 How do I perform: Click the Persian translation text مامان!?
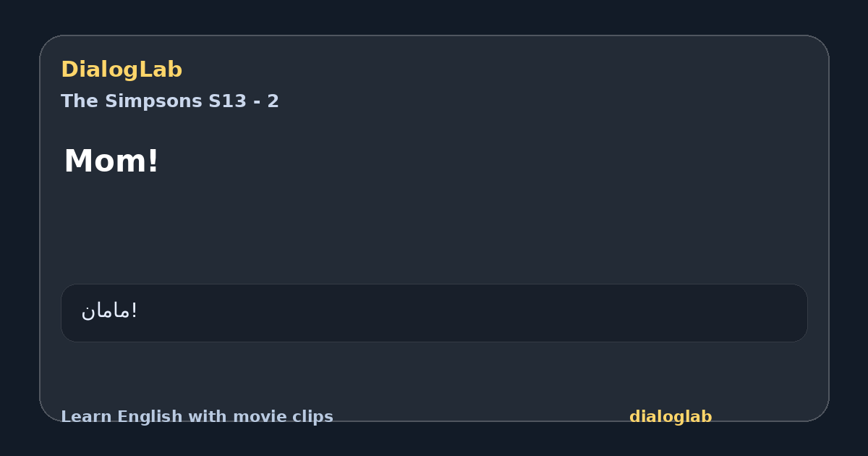click(109, 311)
